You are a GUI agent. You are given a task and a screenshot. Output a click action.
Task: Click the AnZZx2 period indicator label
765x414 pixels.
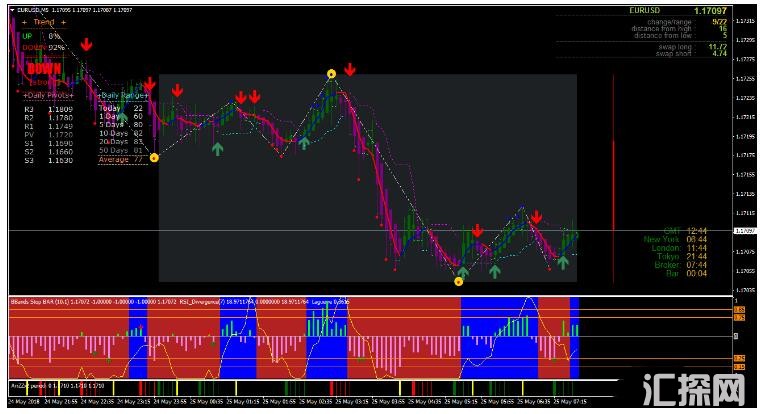click(57, 386)
